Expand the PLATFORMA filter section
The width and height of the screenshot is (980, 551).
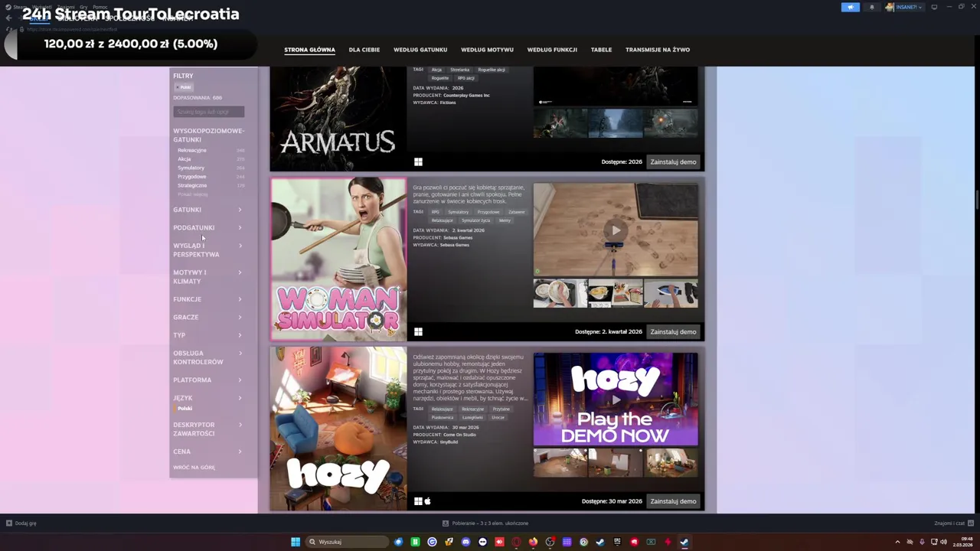207,380
